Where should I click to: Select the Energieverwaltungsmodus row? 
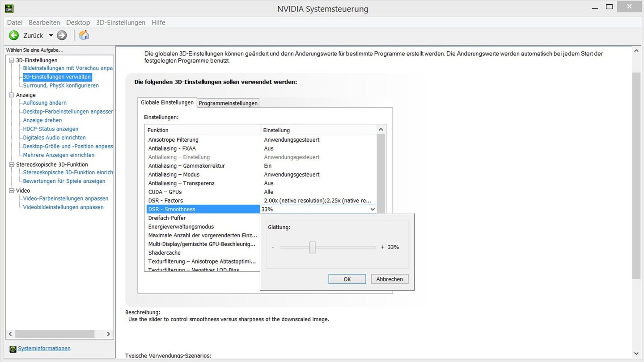[x=203, y=227]
